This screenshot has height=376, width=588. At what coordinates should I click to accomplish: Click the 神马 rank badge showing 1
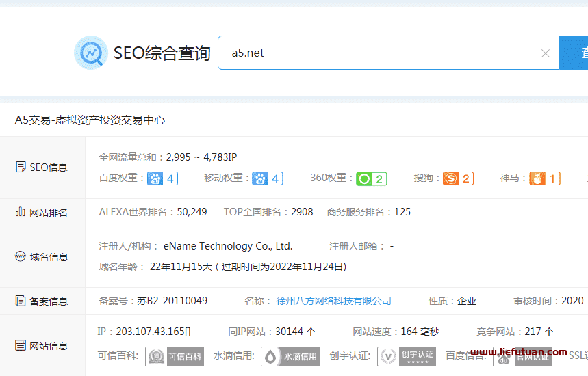(x=545, y=178)
